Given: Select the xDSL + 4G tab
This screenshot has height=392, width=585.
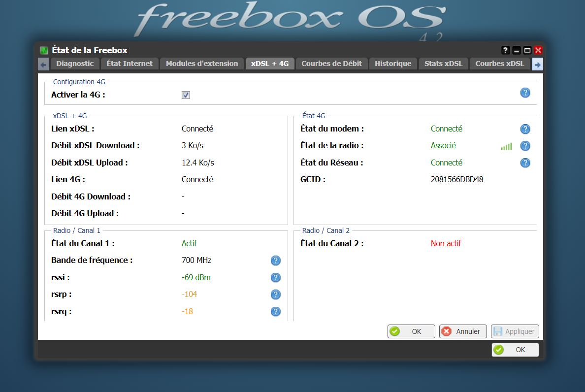Looking at the screenshot, I should pyautogui.click(x=270, y=64).
